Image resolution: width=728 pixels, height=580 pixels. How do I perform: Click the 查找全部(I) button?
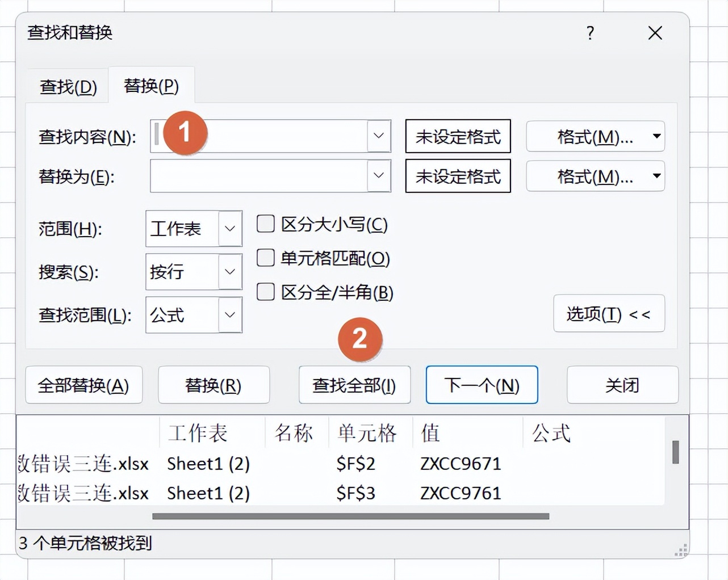click(354, 385)
